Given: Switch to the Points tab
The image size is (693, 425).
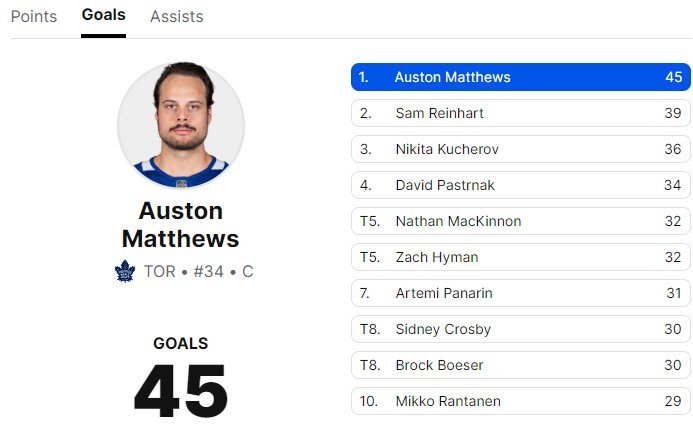Looking at the screenshot, I should coord(34,17).
